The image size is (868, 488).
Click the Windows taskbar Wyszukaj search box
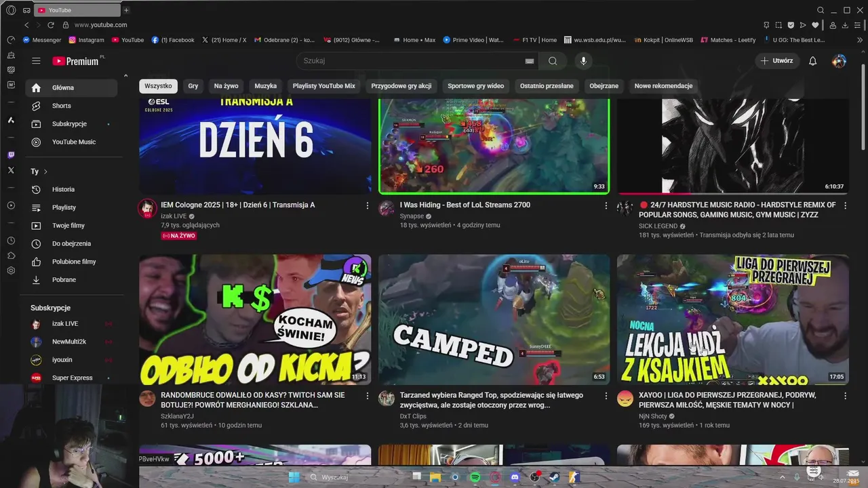pos(359,477)
